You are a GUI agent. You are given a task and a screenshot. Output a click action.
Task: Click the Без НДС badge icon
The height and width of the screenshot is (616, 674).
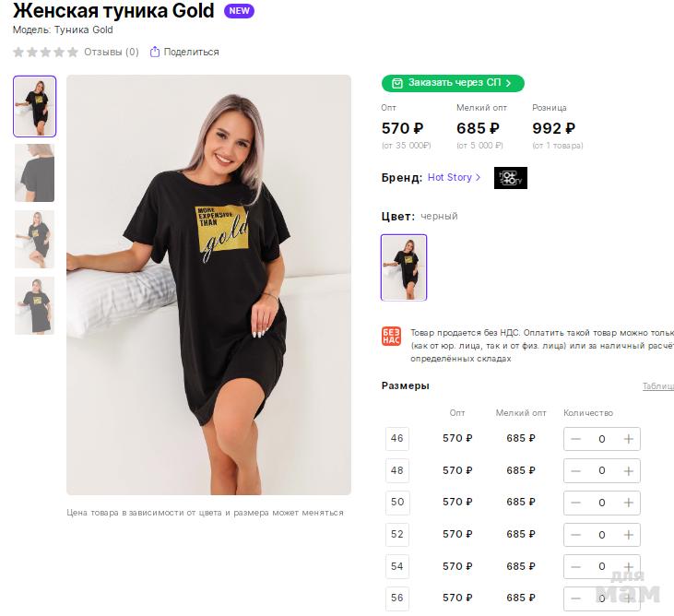392,337
